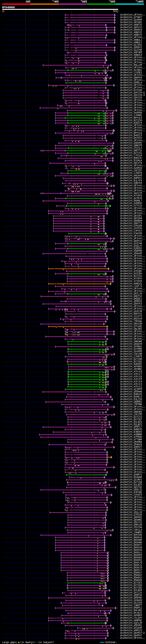Open hit UniRef100_A9YWM3
This screenshot has width=146, height=644.
[131, 367]
